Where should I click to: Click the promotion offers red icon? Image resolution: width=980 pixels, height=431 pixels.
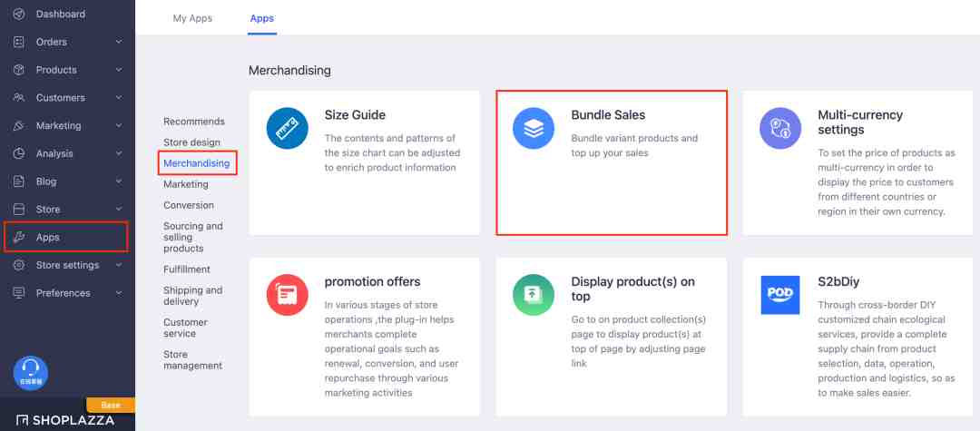pyautogui.click(x=287, y=295)
